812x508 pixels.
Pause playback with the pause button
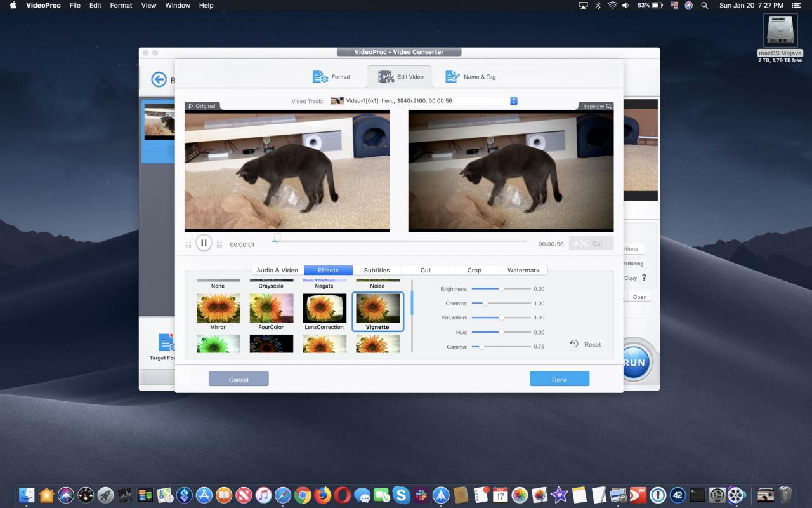pos(204,243)
